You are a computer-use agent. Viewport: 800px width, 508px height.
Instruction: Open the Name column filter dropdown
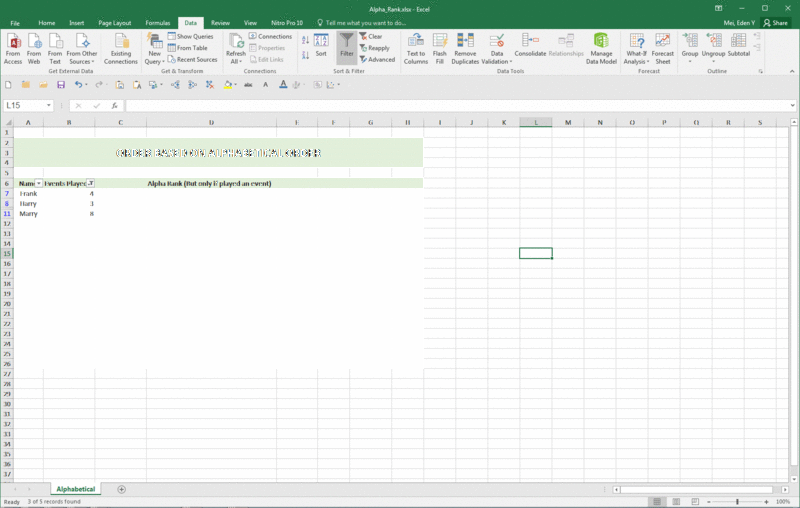click(x=38, y=183)
